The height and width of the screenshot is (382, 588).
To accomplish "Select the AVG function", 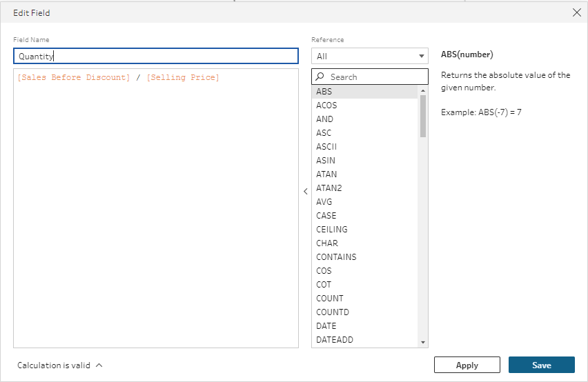I will 324,202.
